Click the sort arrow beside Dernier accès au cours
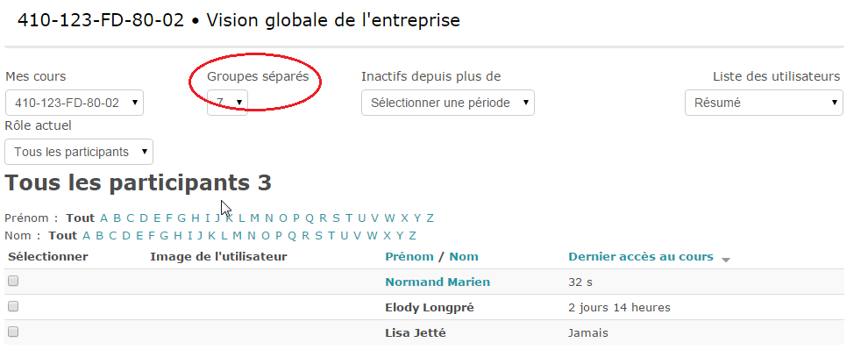Screen dimensions: 868x357 pos(726,259)
